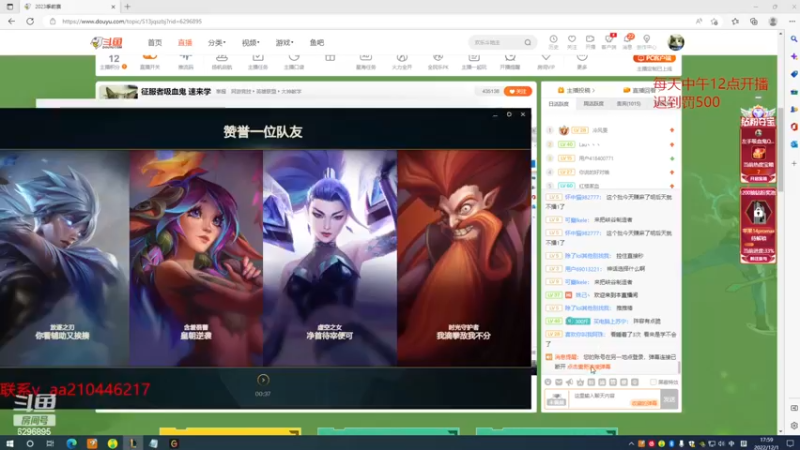Open Microsoft Edge from the taskbar

[x=71, y=443]
